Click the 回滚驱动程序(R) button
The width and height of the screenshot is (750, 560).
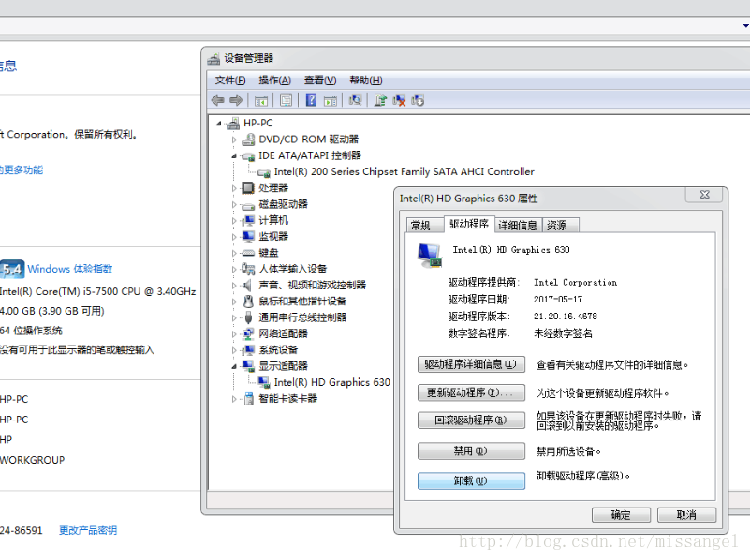pos(471,420)
